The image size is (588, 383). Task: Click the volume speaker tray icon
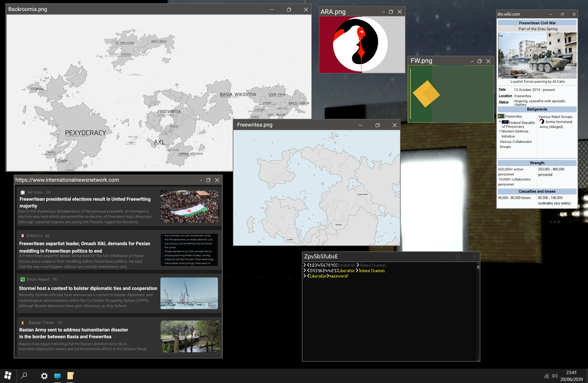pyautogui.click(x=554, y=376)
